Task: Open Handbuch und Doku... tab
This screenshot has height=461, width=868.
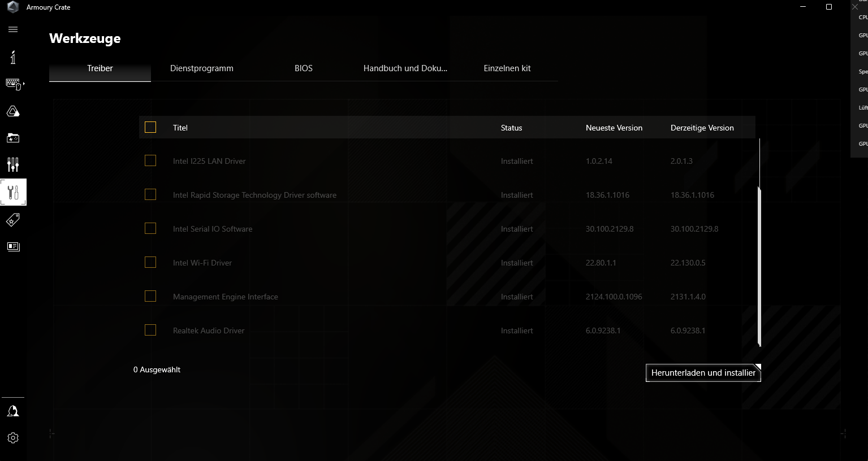Action: tap(405, 68)
